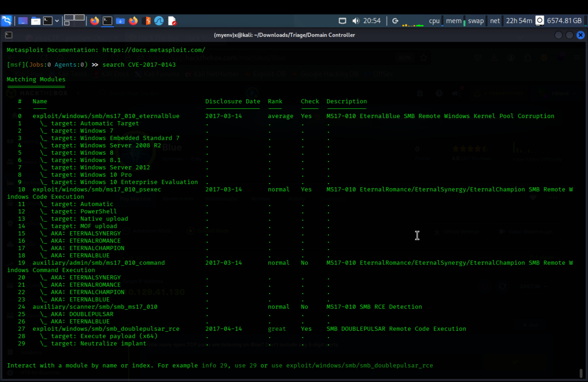This screenshot has height=382, width=588.
Task: Click the 20:54 clock in panel
Action: pyautogui.click(x=372, y=21)
